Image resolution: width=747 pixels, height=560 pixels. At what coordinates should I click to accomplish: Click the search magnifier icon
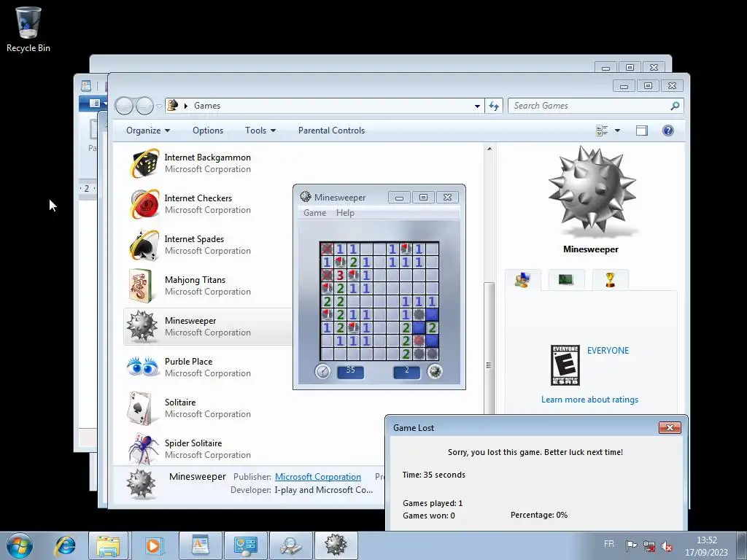click(x=675, y=106)
